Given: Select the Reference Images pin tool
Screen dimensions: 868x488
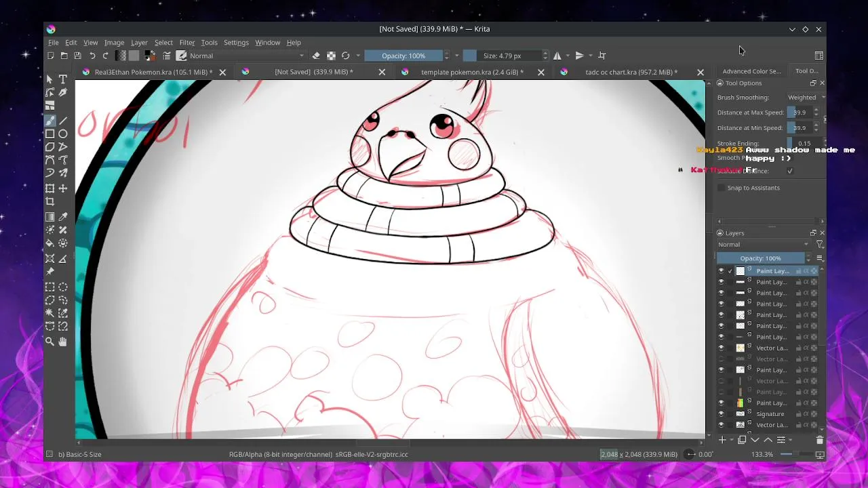Looking at the screenshot, I should pos(50,272).
